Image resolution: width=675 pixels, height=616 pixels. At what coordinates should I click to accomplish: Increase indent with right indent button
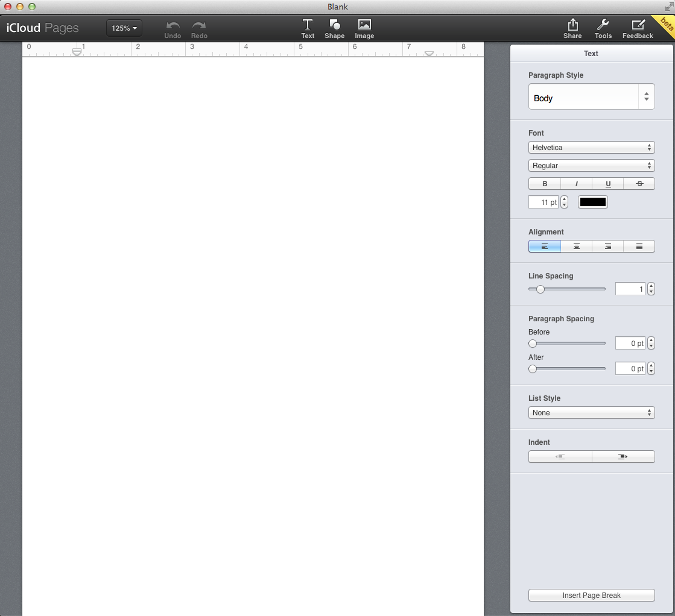coord(623,456)
